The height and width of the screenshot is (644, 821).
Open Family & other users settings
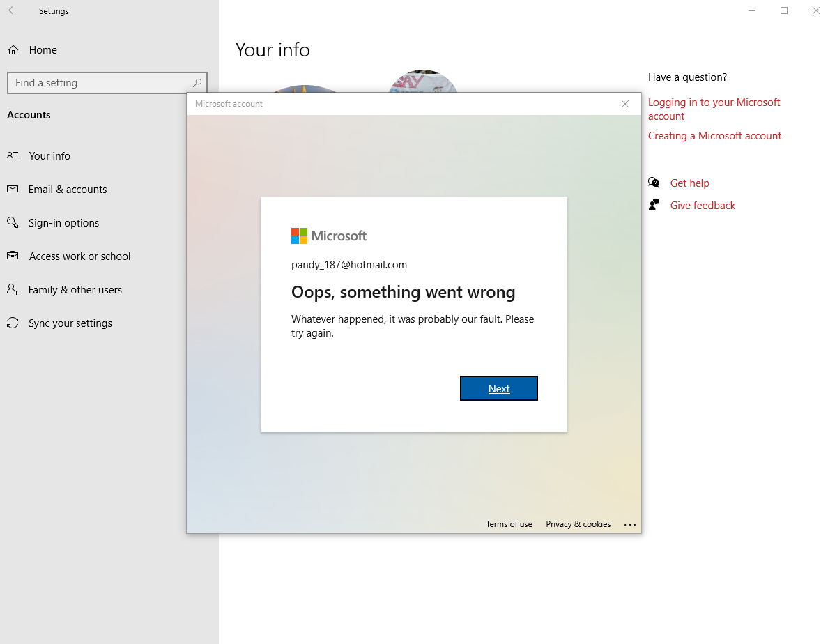75,289
